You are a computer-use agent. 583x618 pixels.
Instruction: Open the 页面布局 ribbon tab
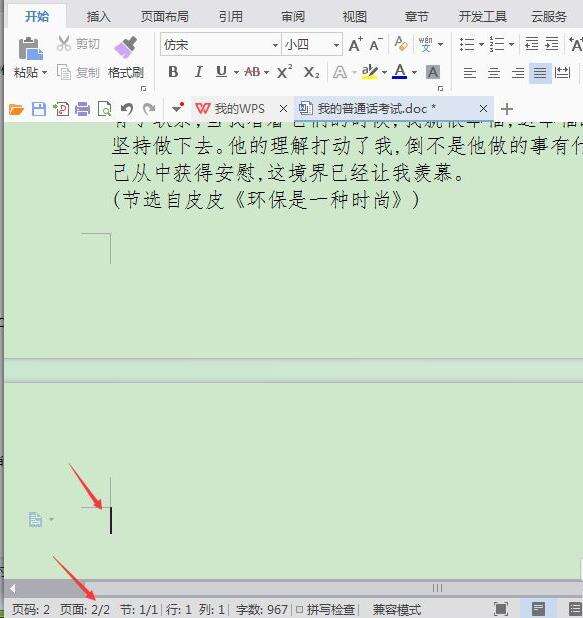tap(165, 17)
